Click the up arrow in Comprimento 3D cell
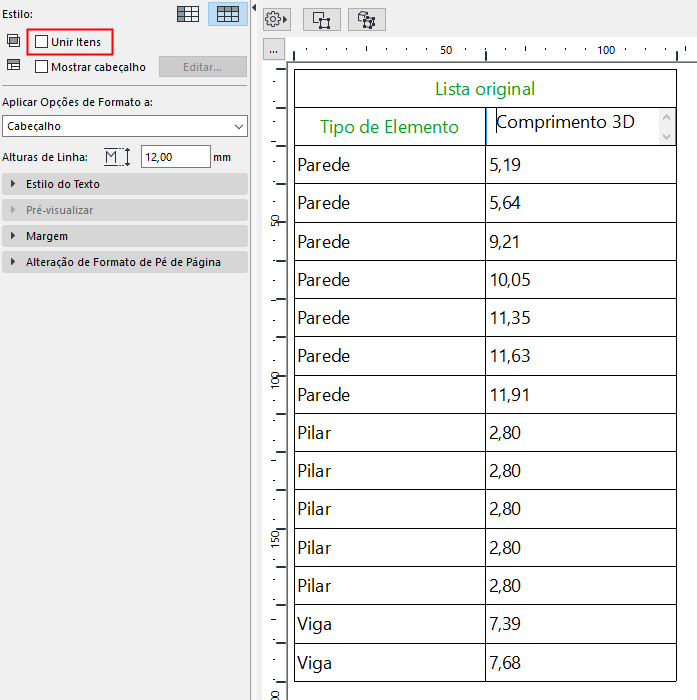This screenshot has width=697, height=700. point(667,117)
